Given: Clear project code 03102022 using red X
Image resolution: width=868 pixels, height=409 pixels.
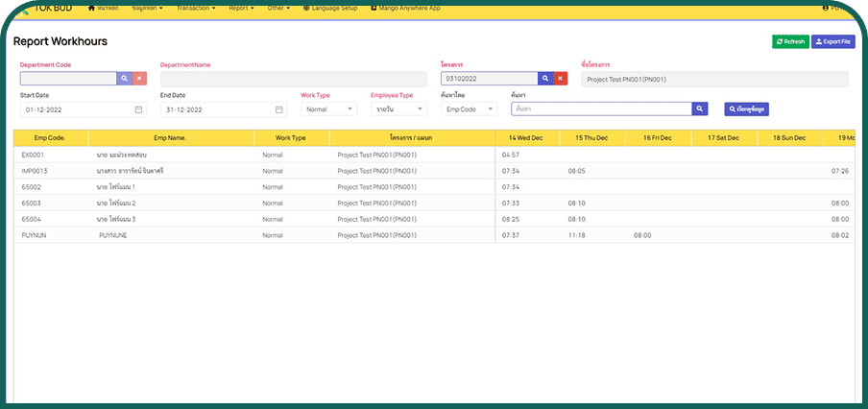Looking at the screenshot, I should point(560,79).
